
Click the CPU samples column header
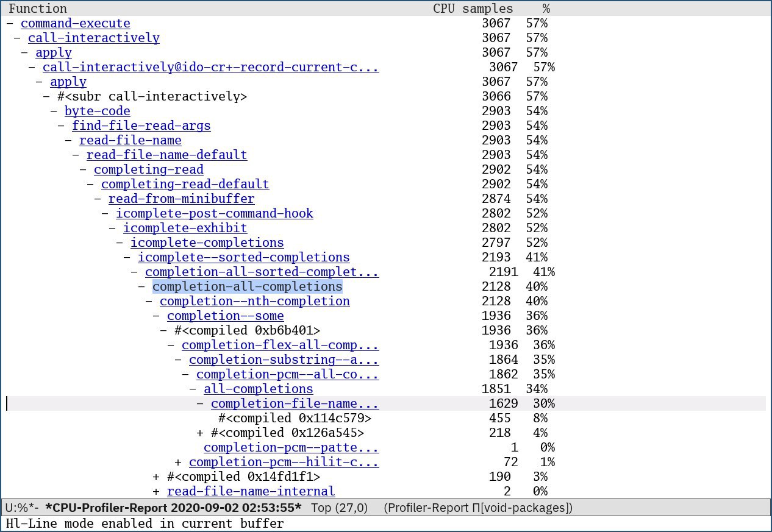click(473, 9)
